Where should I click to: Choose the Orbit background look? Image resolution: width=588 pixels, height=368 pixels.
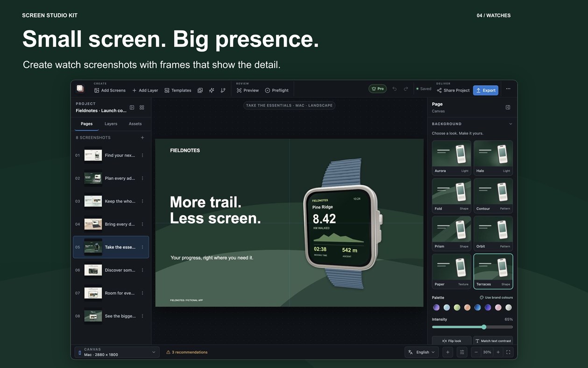point(493,233)
